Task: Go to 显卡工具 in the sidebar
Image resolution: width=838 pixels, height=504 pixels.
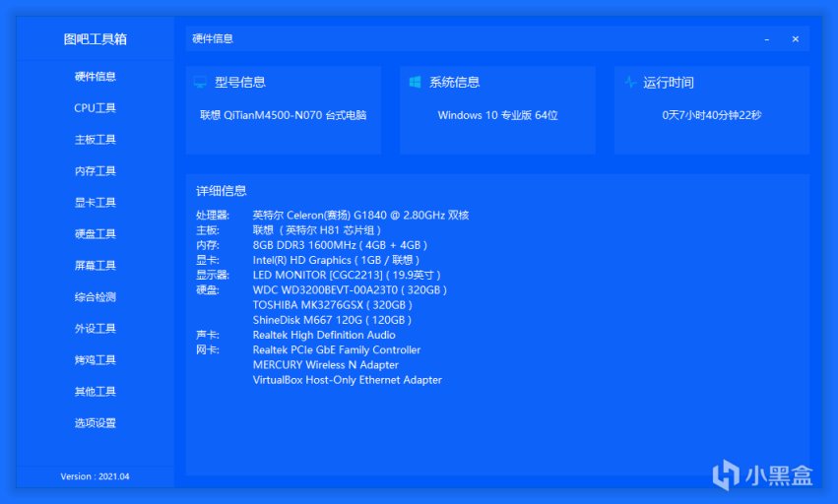Action: pos(96,203)
